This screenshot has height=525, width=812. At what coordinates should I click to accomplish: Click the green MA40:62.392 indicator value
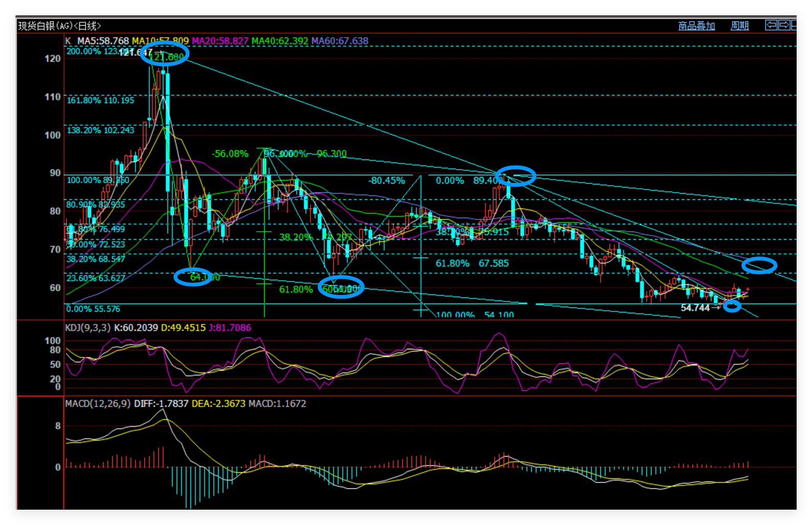(x=280, y=41)
